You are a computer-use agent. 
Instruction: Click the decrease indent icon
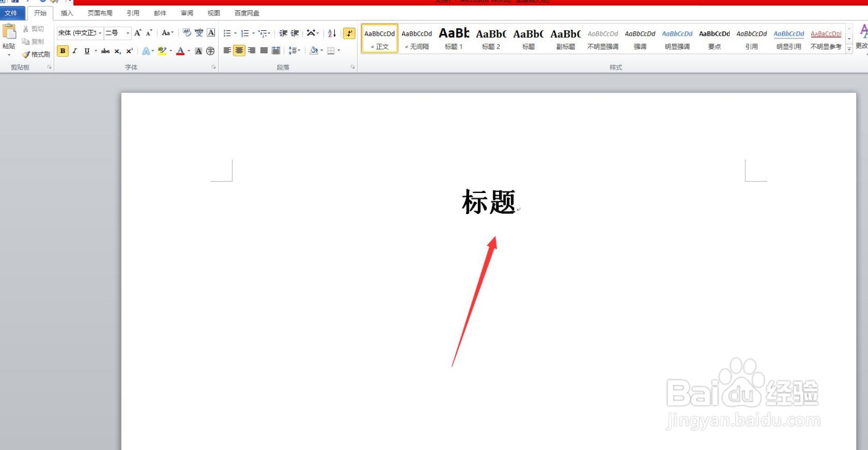tap(283, 33)
